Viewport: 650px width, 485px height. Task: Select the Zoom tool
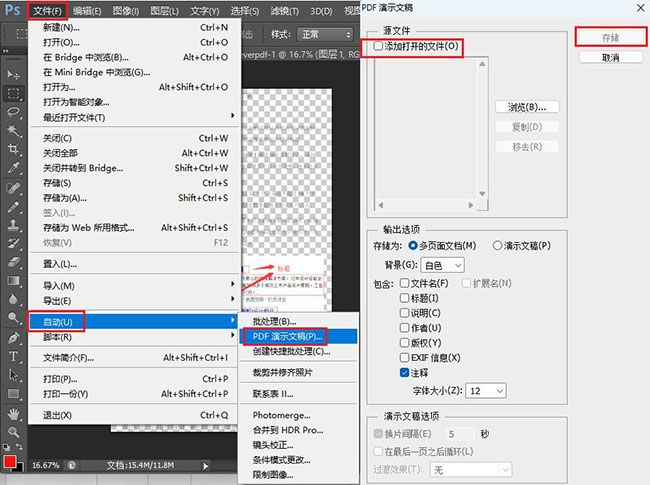pyautogui.click(x=13, y=432)
